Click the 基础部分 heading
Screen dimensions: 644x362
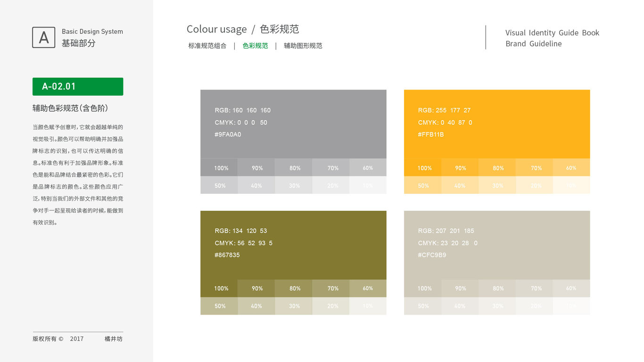pyautogui.click(x=79, y=43)
